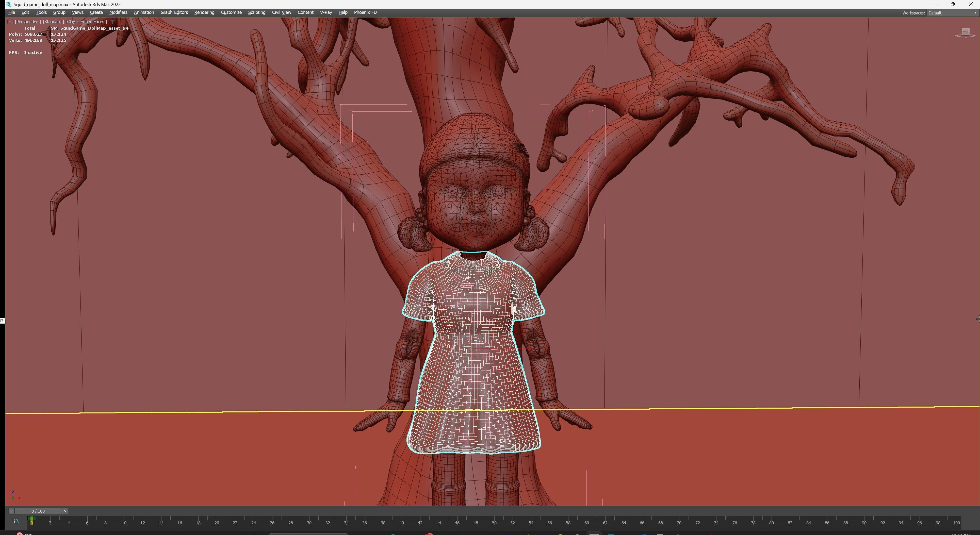
Task: Open the Edit menu
Action: pos(25,12)
